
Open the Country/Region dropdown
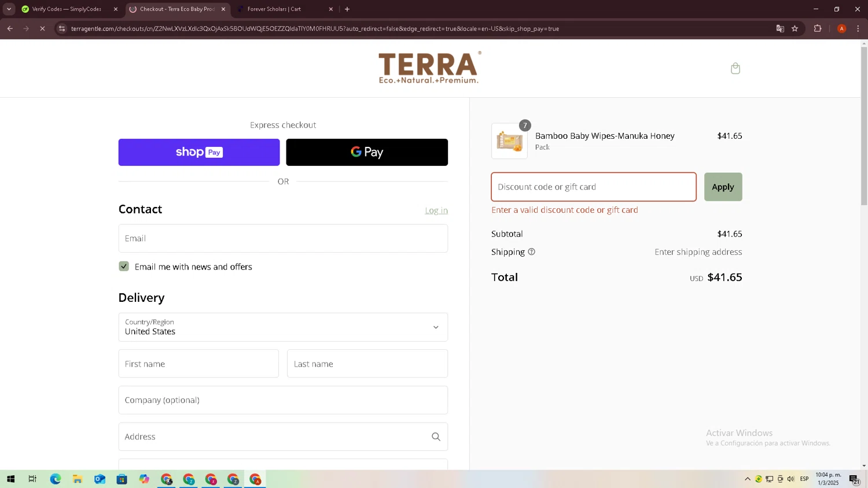point(283,327)
